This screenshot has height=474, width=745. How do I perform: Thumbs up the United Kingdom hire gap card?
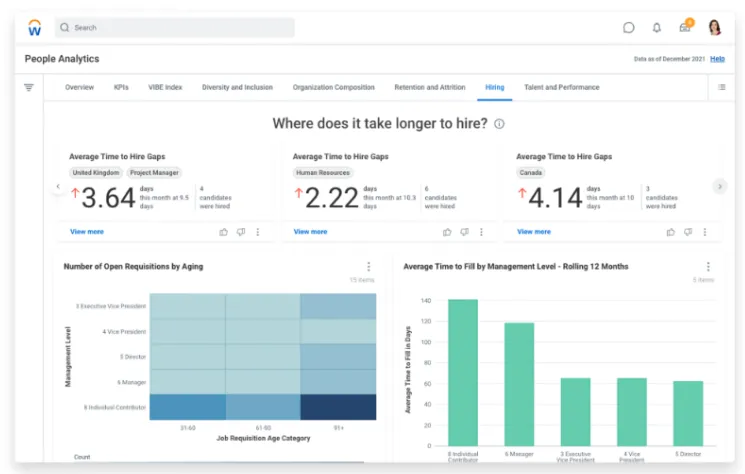coord(223,232)
